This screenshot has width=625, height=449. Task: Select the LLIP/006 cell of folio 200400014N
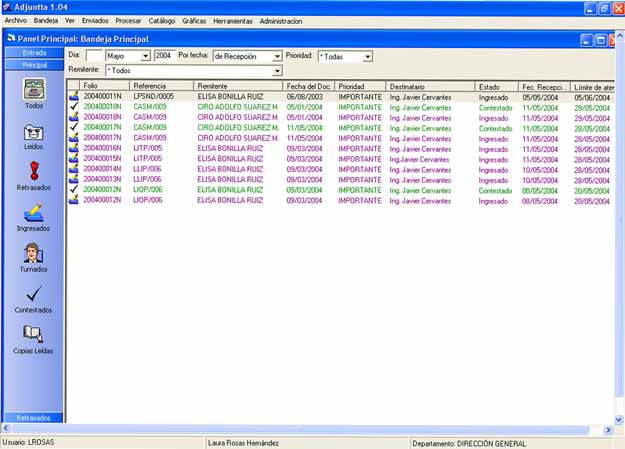(x=147, y=169)
